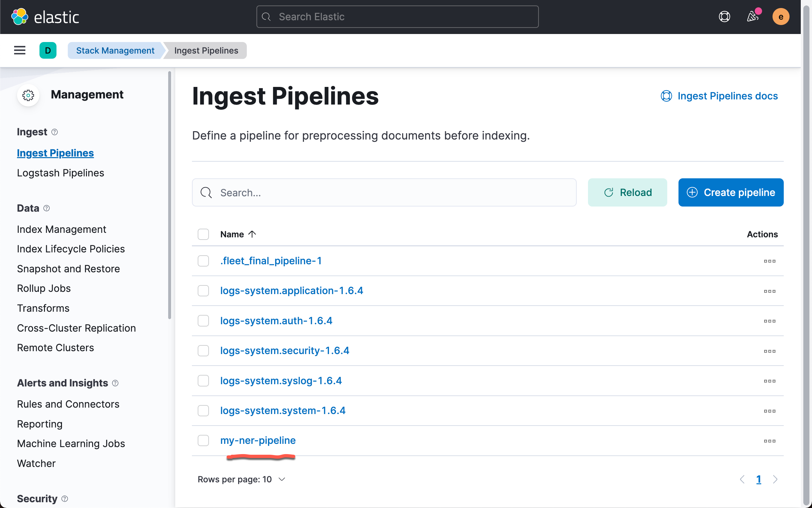Sort pipelines by Name column arrow

[252, 234]
